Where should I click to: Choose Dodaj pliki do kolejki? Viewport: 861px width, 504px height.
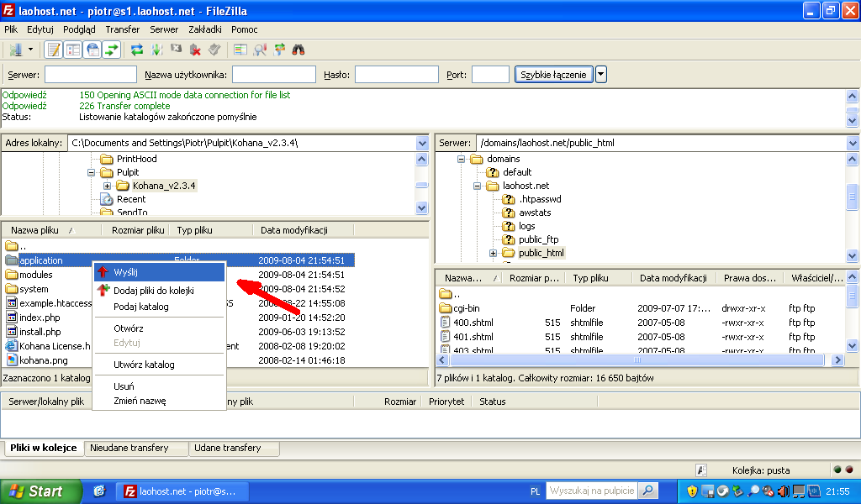159,291
